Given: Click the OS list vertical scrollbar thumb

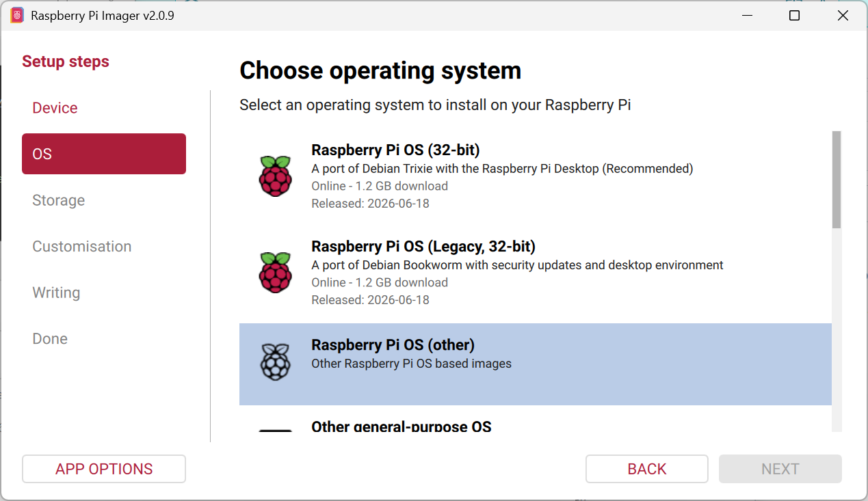Looking at the screenshot, I should click(x=837, y=180).
